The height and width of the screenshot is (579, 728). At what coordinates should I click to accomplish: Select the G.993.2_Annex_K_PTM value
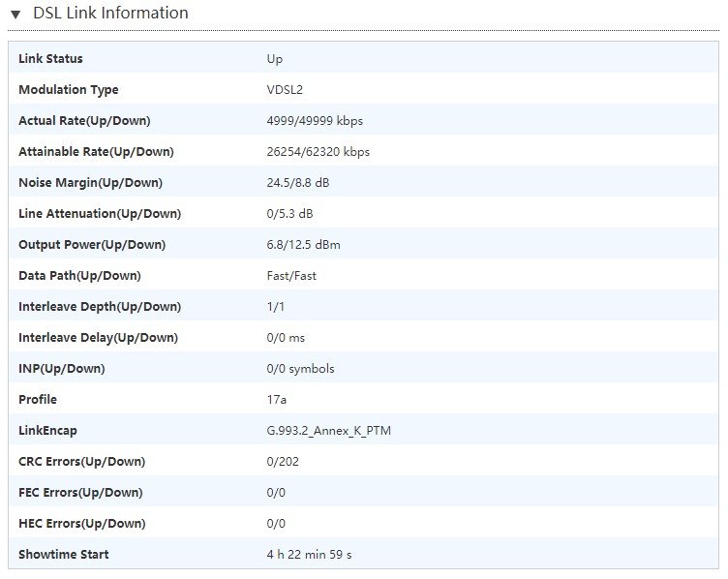[329, 431]
